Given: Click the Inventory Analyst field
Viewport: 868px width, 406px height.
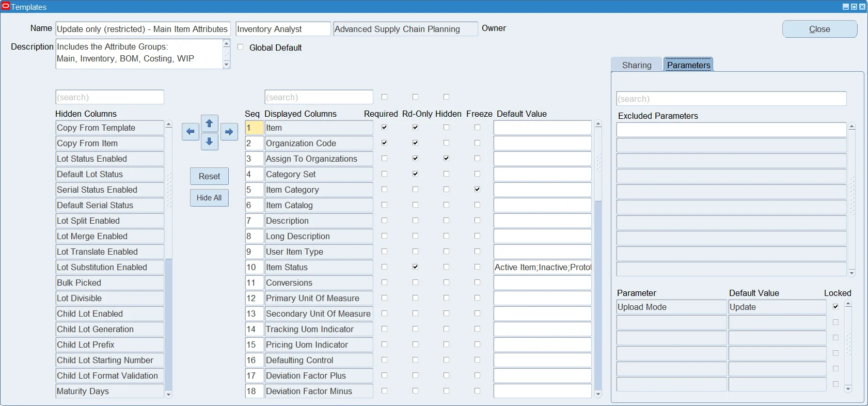Looking at the screenshot, I should [283, 29].
